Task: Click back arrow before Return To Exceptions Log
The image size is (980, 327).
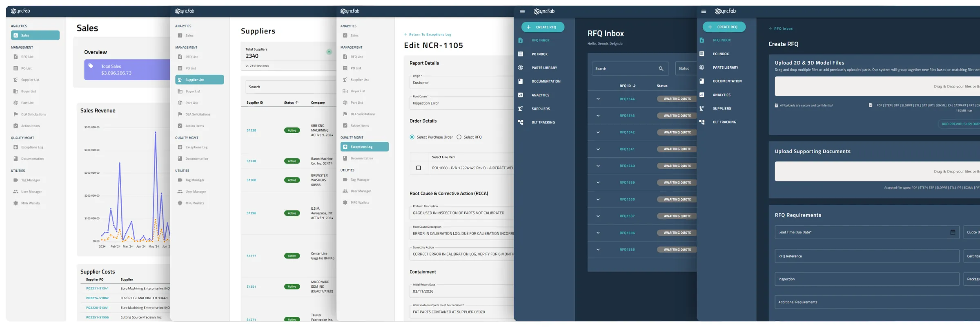Action: click(405, 35)
